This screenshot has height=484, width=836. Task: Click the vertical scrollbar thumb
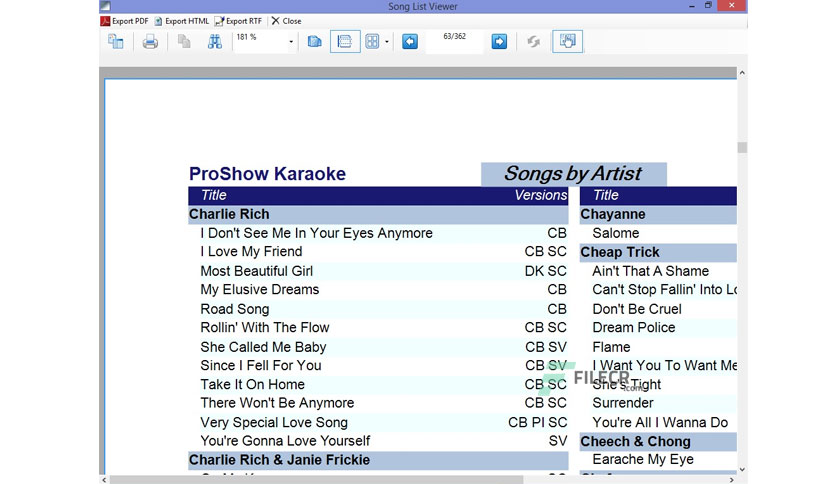(x=742, y=147)
